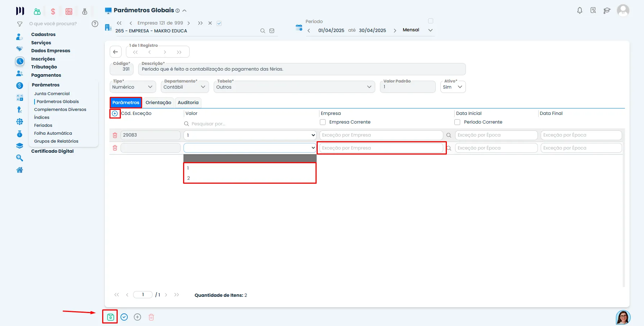
Task: Search company with the magnifier icon
Action: (263, 31)
